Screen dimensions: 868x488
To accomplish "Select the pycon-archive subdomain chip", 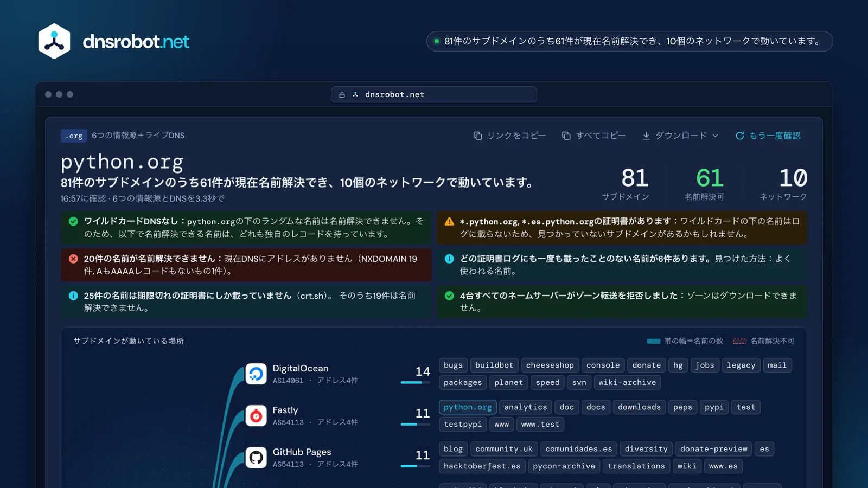I will (564, 466).
